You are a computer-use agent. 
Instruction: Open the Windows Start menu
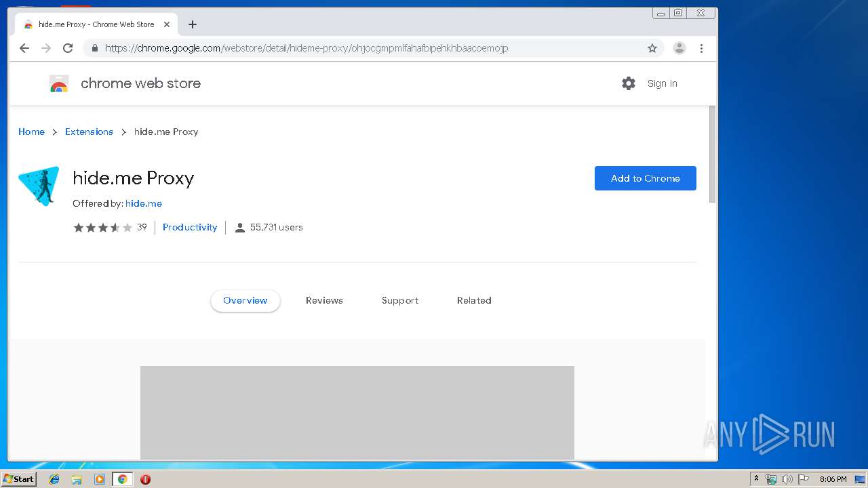click(18, 479)
